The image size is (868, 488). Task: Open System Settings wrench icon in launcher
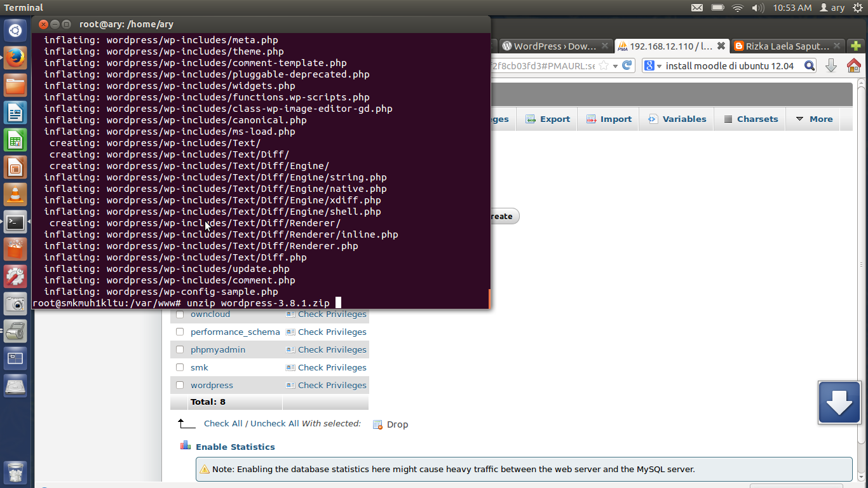[x=15, y=277]
